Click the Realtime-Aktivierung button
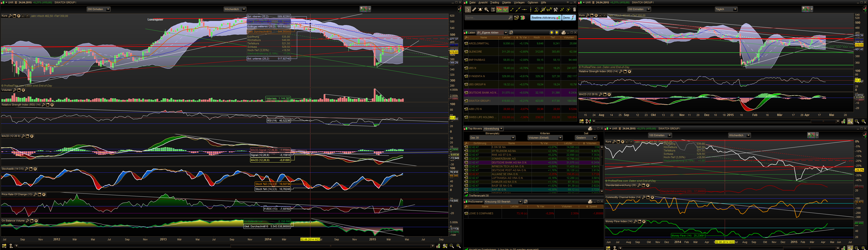This screenshot has height=250, width=868. (546, 18)
